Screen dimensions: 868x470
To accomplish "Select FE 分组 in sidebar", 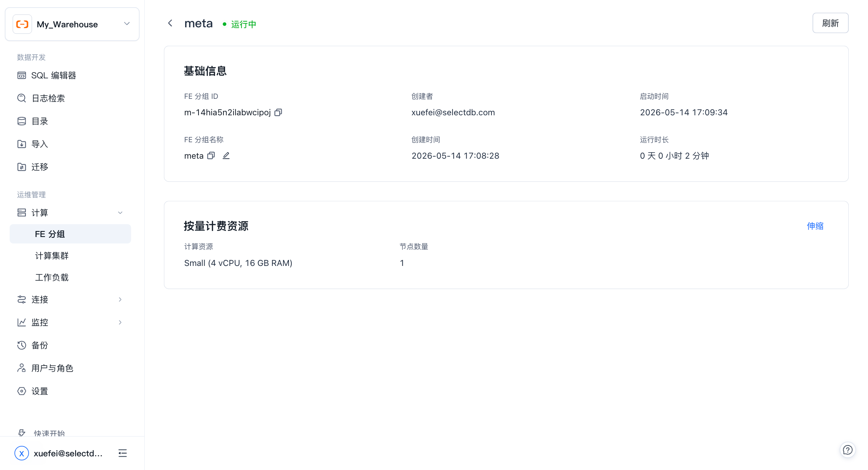I will [x=70, y=234].
